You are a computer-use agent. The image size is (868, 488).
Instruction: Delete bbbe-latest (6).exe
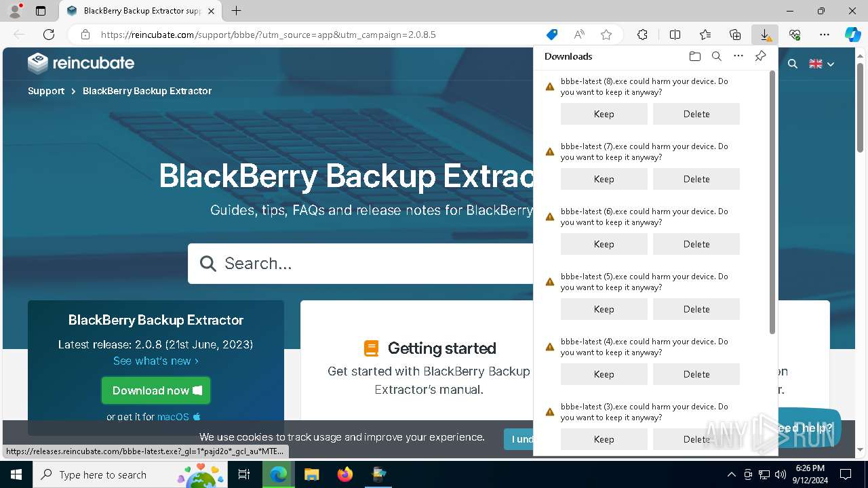[696, 244]
